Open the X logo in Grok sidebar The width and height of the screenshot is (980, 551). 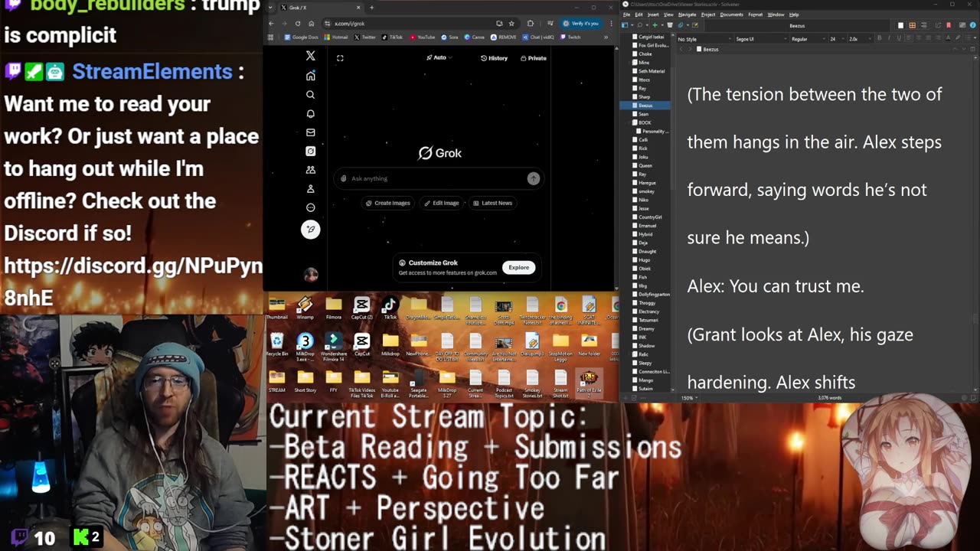(x=310, y=56)
